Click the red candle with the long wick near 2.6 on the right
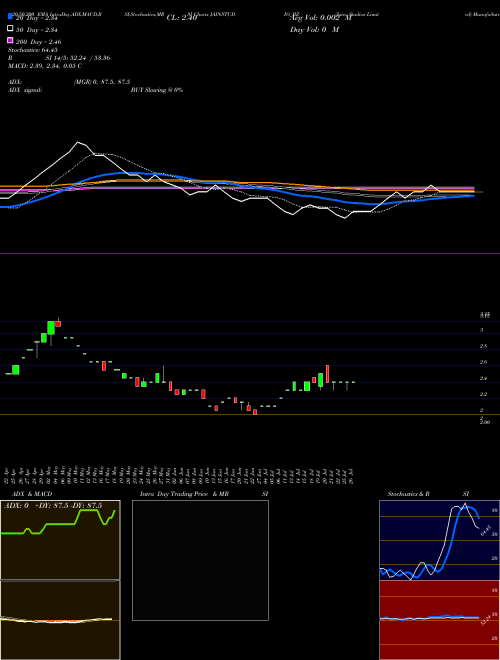The width and height of the screenshot is (500, 660). point(327,374)
